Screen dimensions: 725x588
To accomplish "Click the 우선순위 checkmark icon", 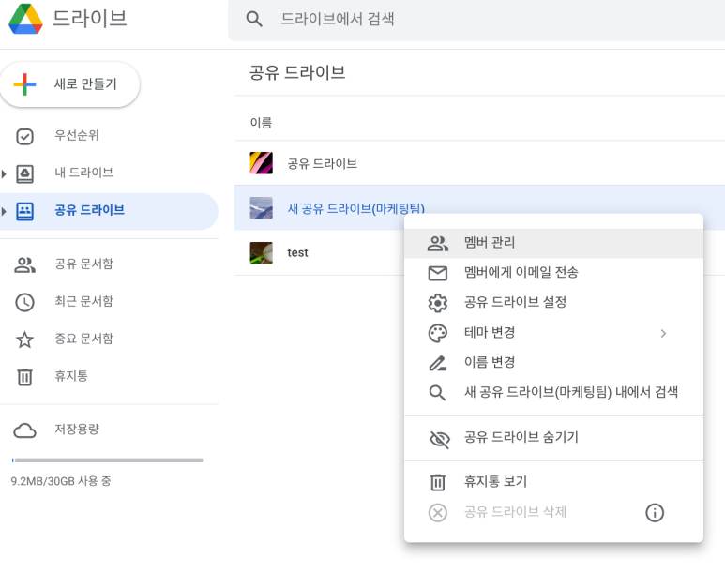I will 25,136.
